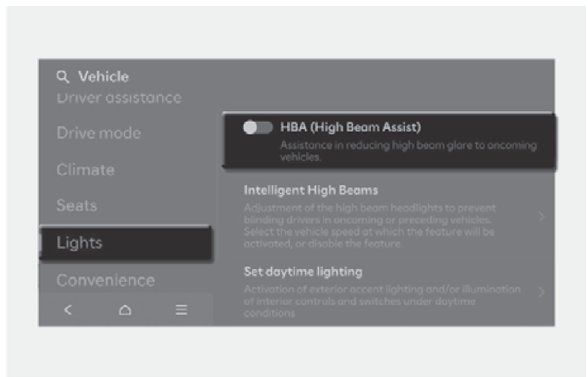Select the highlighted Lights category
The image size is (588, 377).
(79, 243)
